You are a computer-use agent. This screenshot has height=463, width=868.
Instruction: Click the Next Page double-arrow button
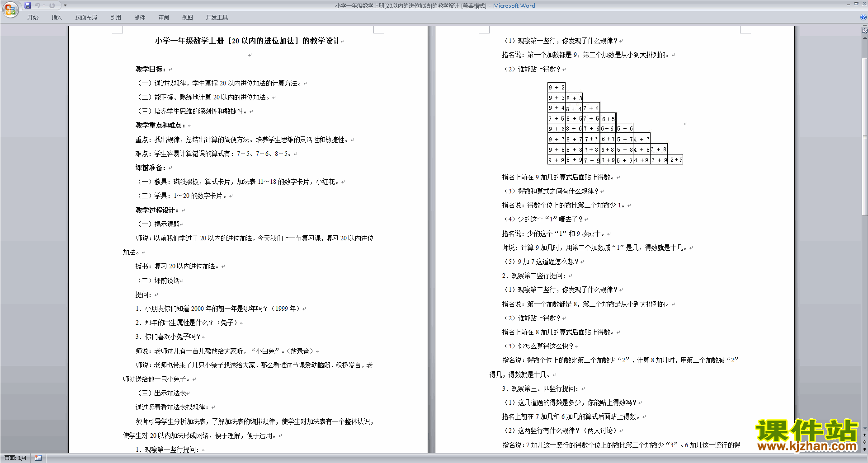(865, 449)
